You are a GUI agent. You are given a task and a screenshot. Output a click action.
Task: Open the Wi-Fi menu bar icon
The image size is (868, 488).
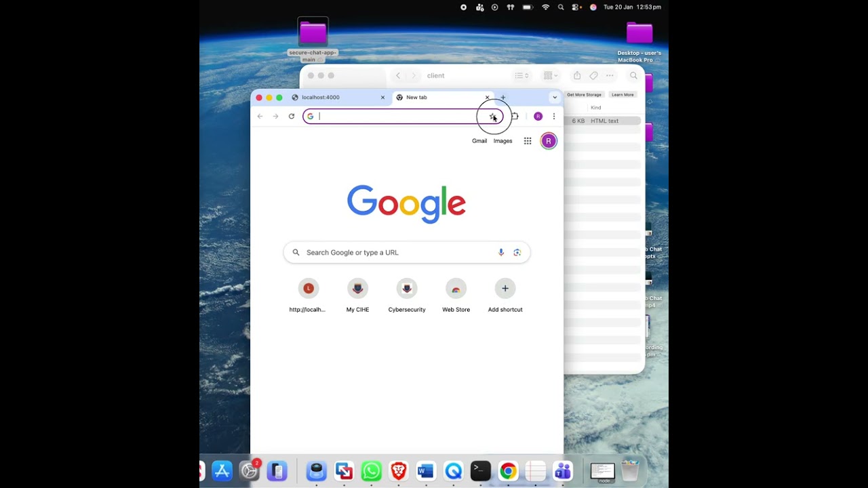(x=546, y=7)
